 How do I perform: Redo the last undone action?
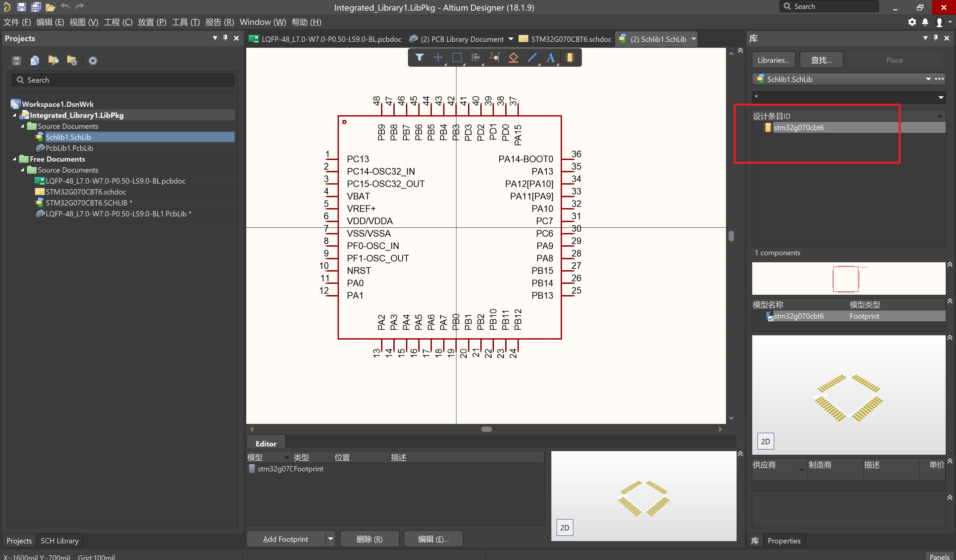[79, 6]
